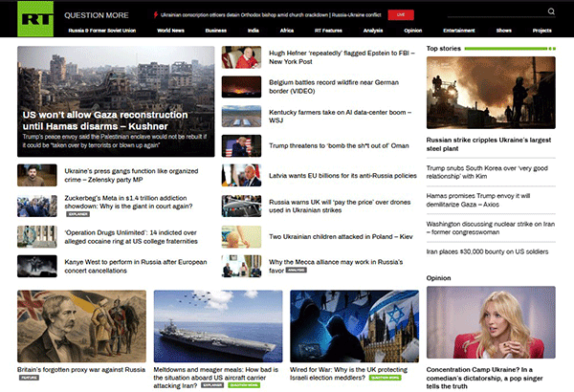The height and width of the screenshot is (392, 574).
Task: Click the Trump Oman article thumbnail
Action: pyautogui.click(x=241, y=145)
